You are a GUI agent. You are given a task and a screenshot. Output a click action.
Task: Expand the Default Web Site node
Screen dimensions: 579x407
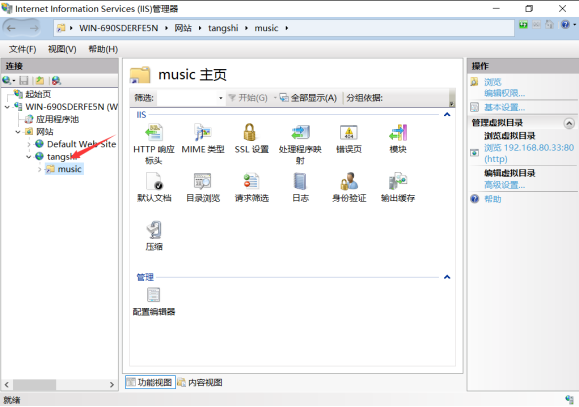(x=28, y=144)
